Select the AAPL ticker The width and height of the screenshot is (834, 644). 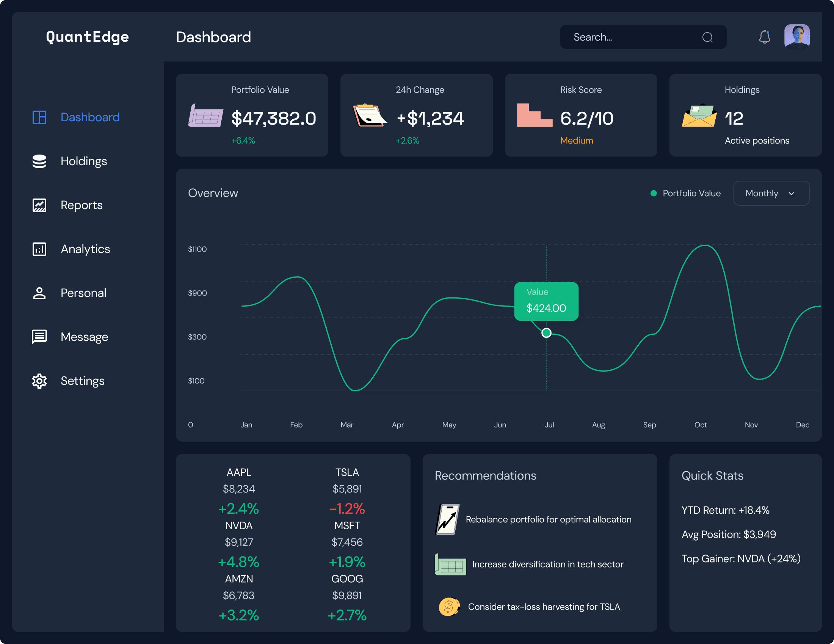point(239,472)
